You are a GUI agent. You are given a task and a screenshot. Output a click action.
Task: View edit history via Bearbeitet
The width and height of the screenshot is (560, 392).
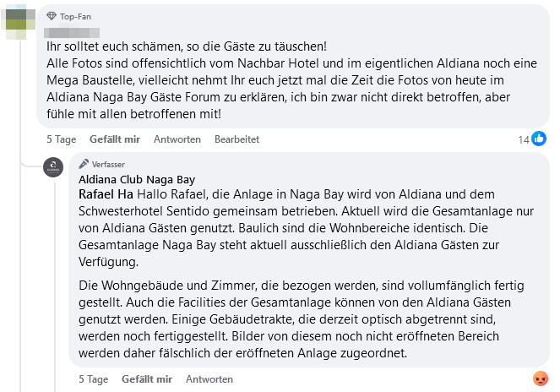237,139
